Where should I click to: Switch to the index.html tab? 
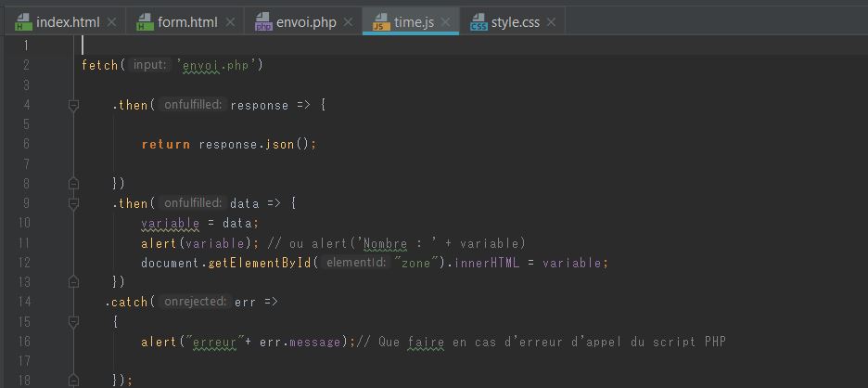click(x=68, y=22)
